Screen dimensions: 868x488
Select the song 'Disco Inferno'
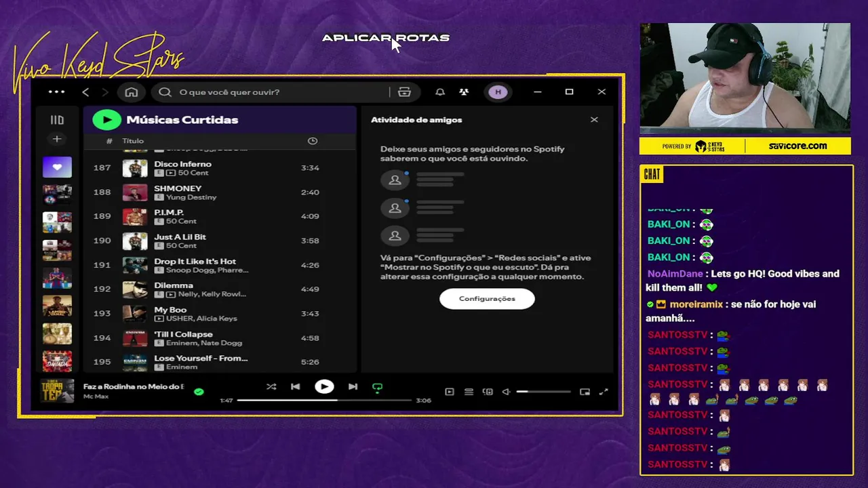(182, 164)
